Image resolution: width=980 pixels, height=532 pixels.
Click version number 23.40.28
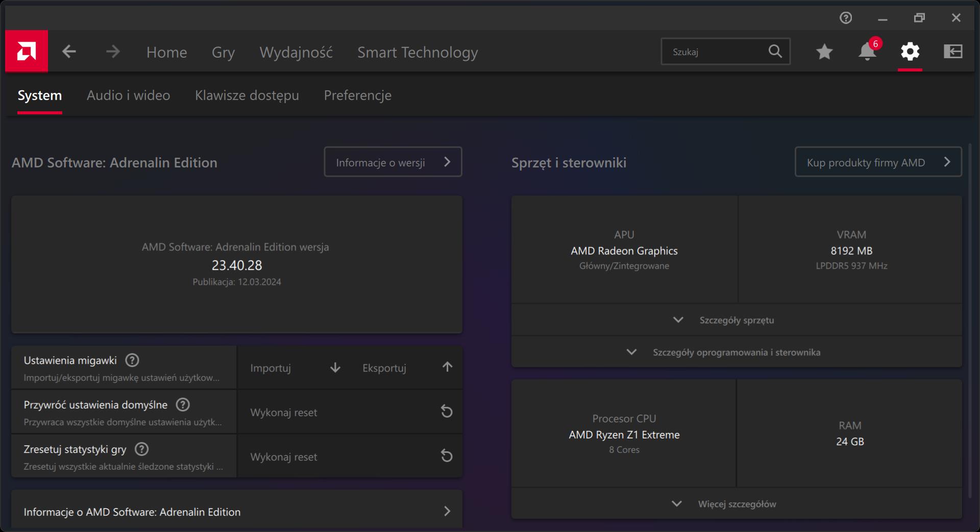(237, 265)
